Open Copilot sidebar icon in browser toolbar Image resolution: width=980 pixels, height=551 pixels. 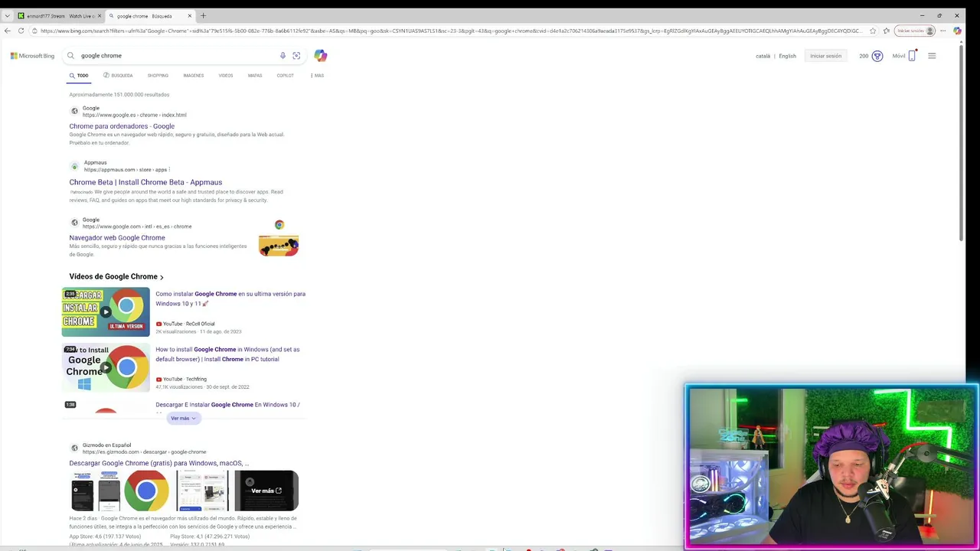[x=957, y=31]
